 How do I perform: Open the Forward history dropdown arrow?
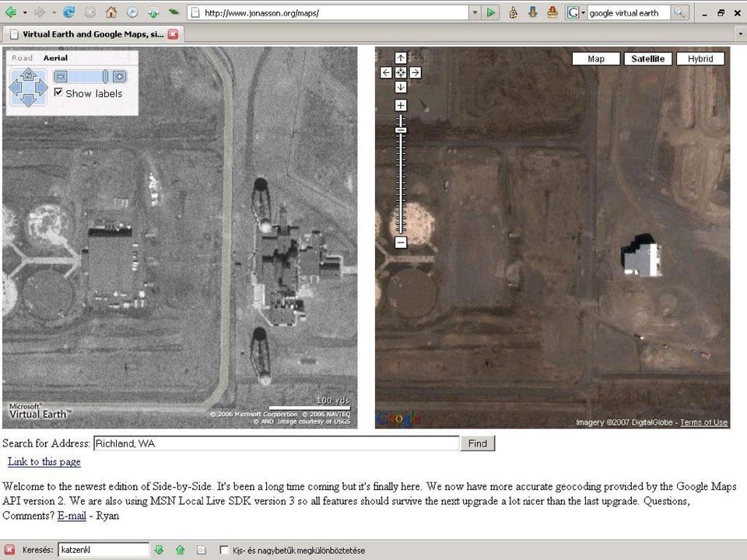(x=54, y=13)
